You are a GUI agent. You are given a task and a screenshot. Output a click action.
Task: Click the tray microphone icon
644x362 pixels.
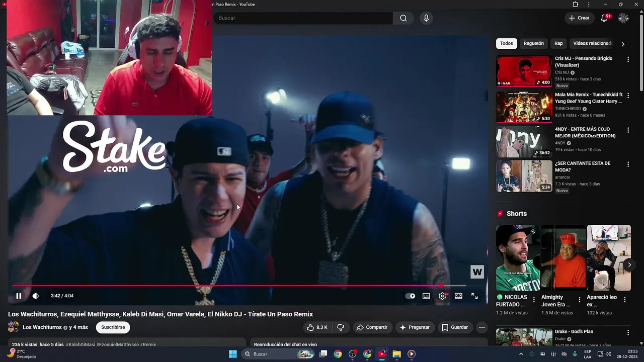pos(575,354)
